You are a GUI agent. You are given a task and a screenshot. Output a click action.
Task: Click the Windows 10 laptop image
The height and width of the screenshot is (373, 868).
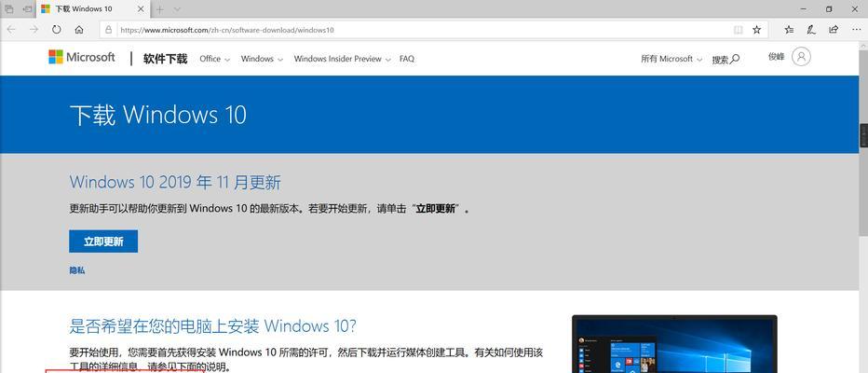674,344
